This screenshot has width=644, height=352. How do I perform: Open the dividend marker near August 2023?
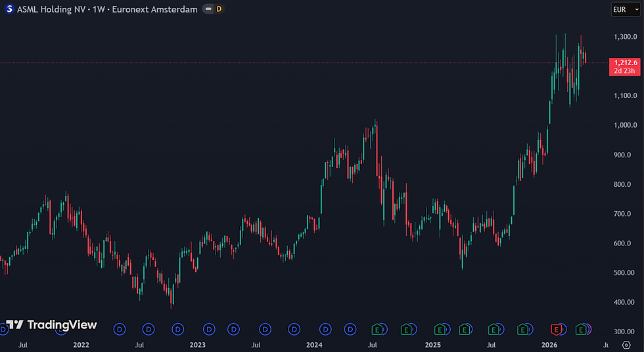[265, 329]
